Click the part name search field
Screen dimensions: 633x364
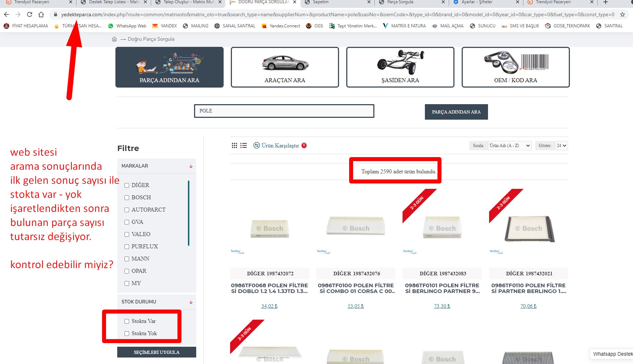pos(284,111)
